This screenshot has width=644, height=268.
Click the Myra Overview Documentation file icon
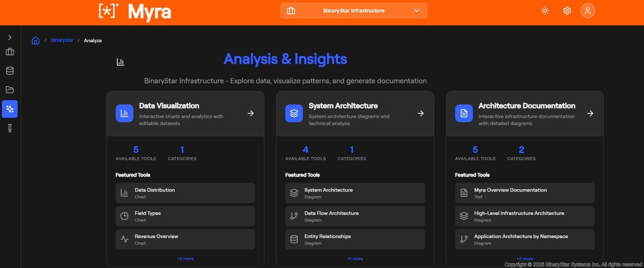tap(464, 193)
